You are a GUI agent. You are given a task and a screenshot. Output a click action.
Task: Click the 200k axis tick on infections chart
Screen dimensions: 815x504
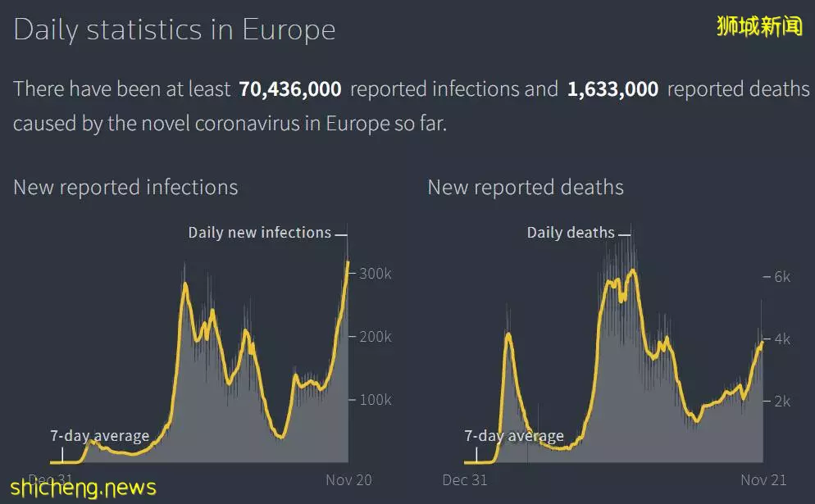376,337
